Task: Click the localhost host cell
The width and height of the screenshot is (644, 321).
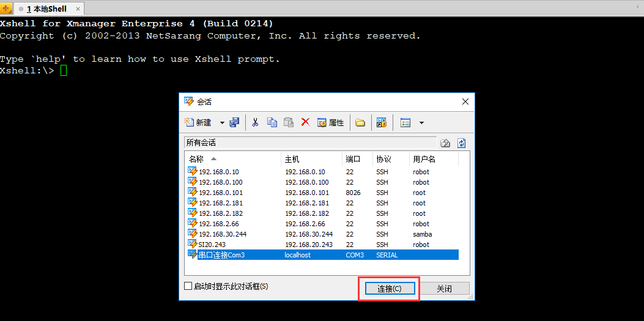Action: [x=298, y=255]
